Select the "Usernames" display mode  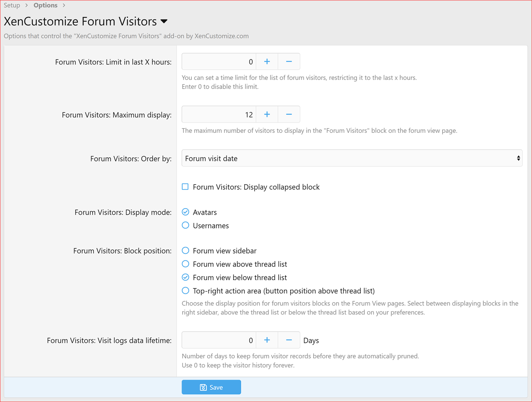pyautogui.click(x=185, y=225)
